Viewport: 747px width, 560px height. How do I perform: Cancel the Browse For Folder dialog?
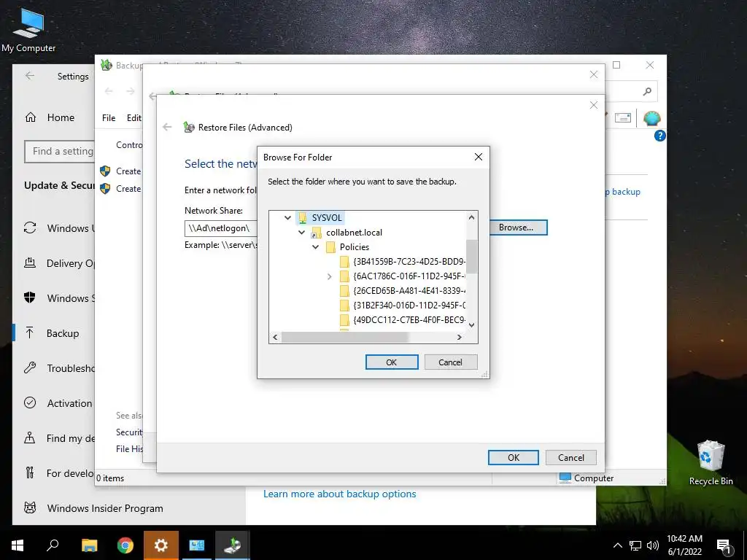(x=450, y=362)
